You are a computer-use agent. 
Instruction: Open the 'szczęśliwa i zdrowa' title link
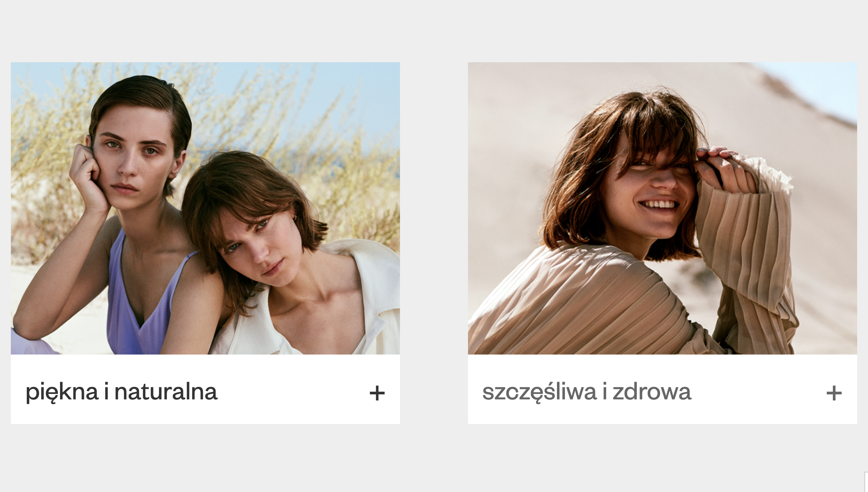(x=587, y=392)
